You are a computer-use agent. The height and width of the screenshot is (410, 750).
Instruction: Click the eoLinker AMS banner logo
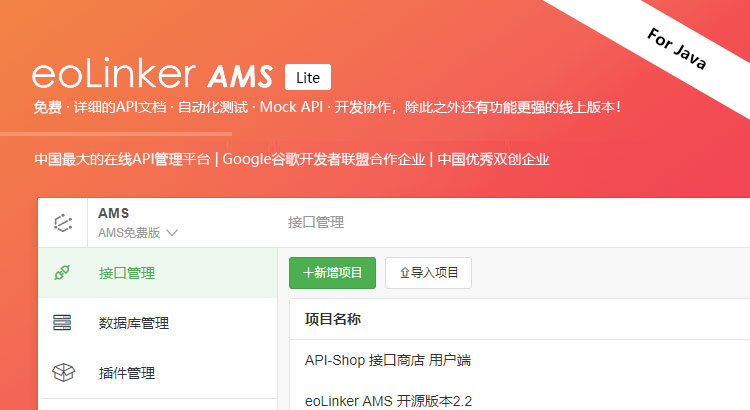point(152,74)
